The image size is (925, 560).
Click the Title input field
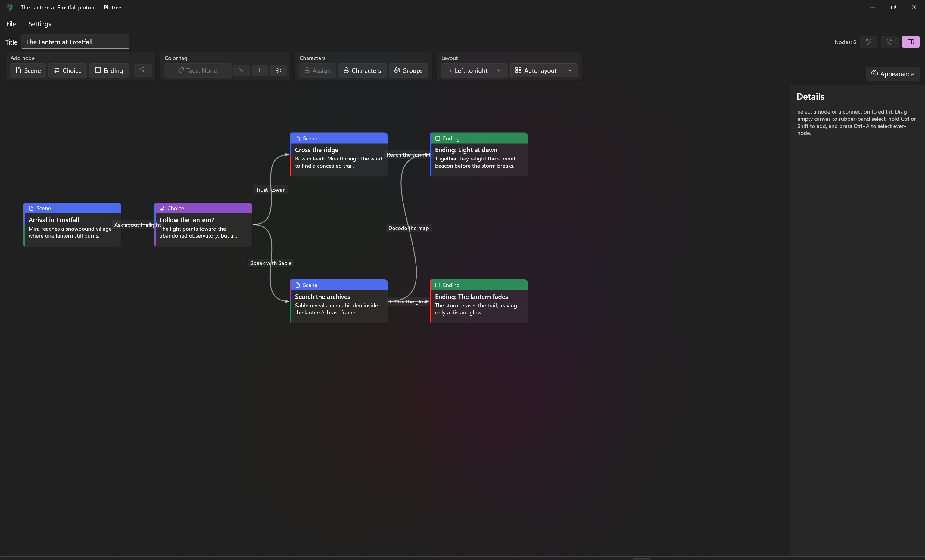75,42
